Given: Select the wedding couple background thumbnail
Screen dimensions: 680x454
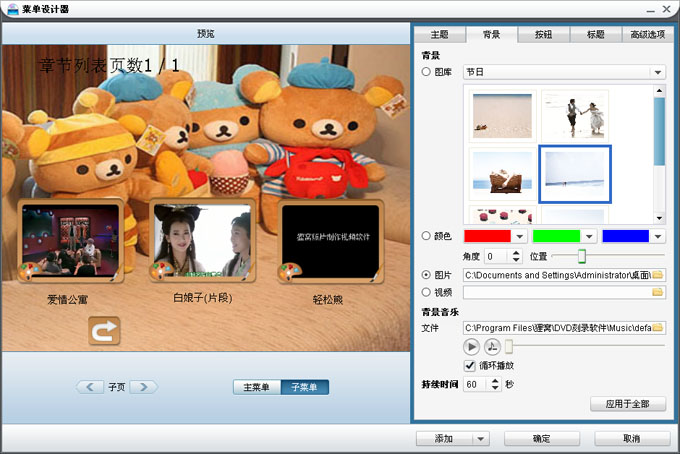Looking at the screenshot, I should (575, 116).
